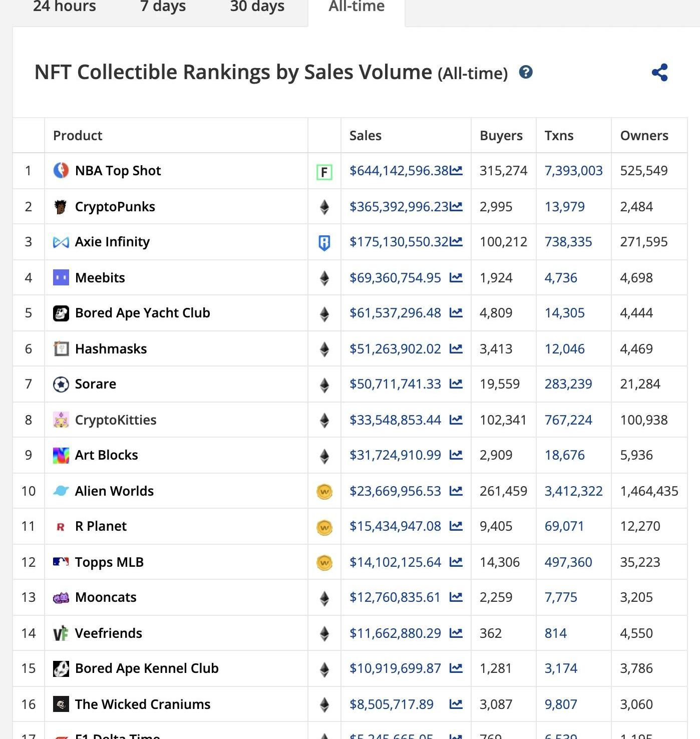Click the WAX icon in Alien Worlds row
Viewport: 700px width, 739px height.
click(x=324, y=492)
